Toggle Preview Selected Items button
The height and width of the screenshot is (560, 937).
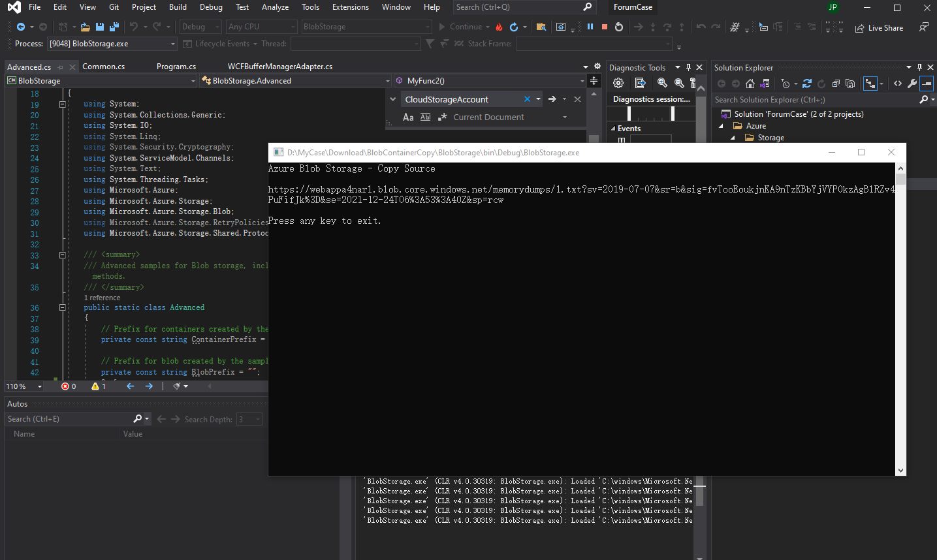[927, 84]
